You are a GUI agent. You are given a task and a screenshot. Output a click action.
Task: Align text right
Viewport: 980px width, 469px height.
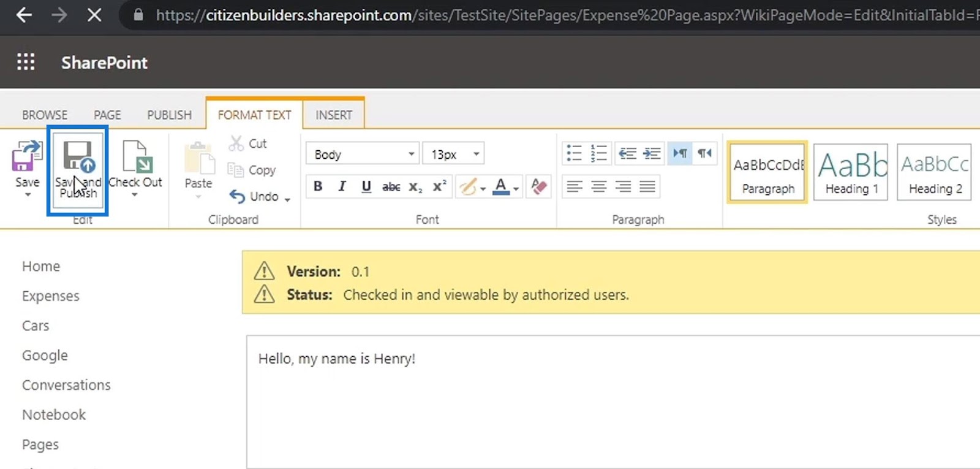click(x=623, y=186)
